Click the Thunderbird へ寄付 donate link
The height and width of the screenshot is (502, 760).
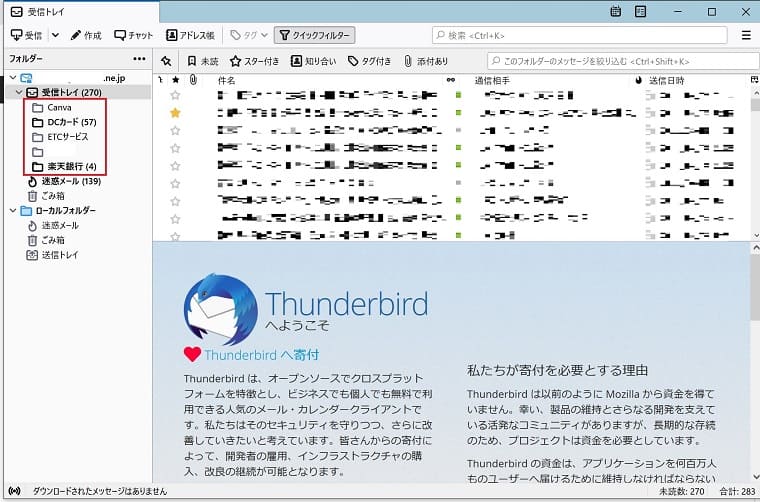click(261, 355)
